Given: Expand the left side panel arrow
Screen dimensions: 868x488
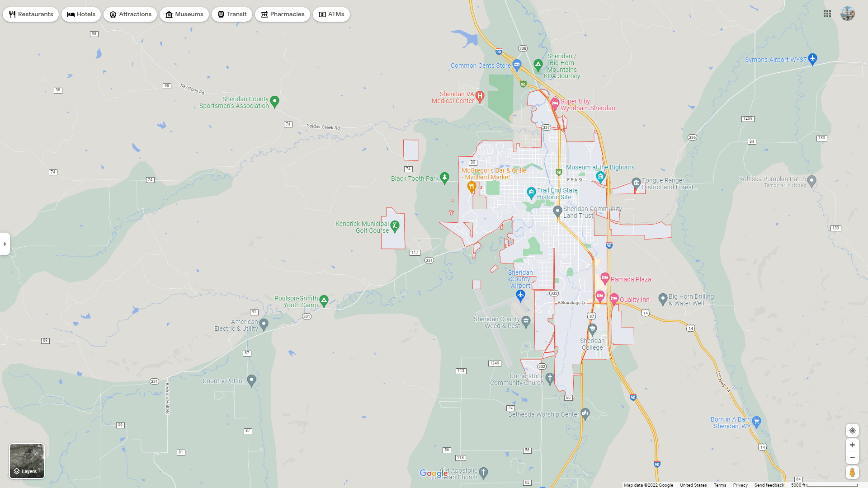Looking at the screenshot, I should [x=5, y=244].
